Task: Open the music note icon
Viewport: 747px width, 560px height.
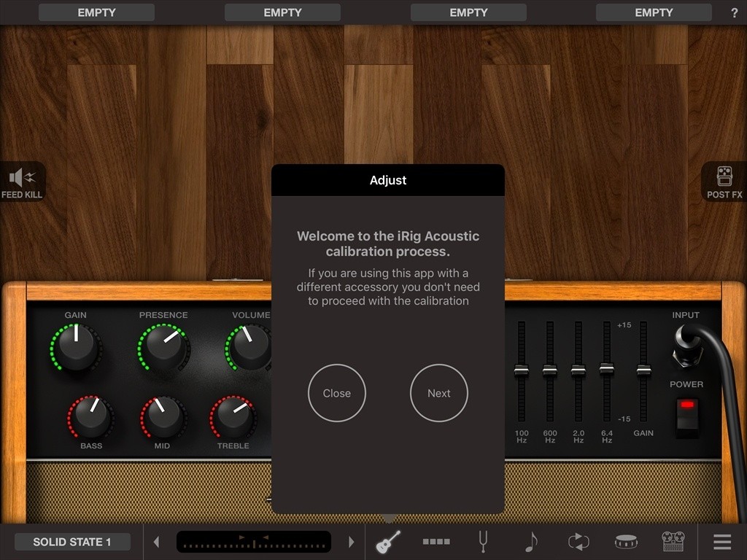Action: point(530,542)
